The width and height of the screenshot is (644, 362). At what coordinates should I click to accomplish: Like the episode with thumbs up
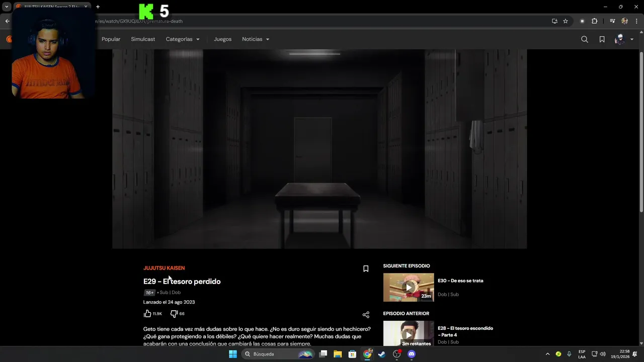tap(147, 314)
